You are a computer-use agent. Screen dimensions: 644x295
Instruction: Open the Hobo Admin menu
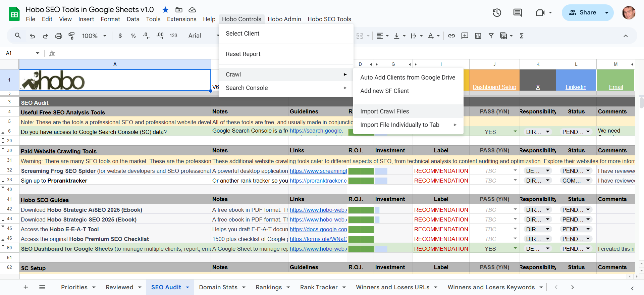tap(284, 19)
